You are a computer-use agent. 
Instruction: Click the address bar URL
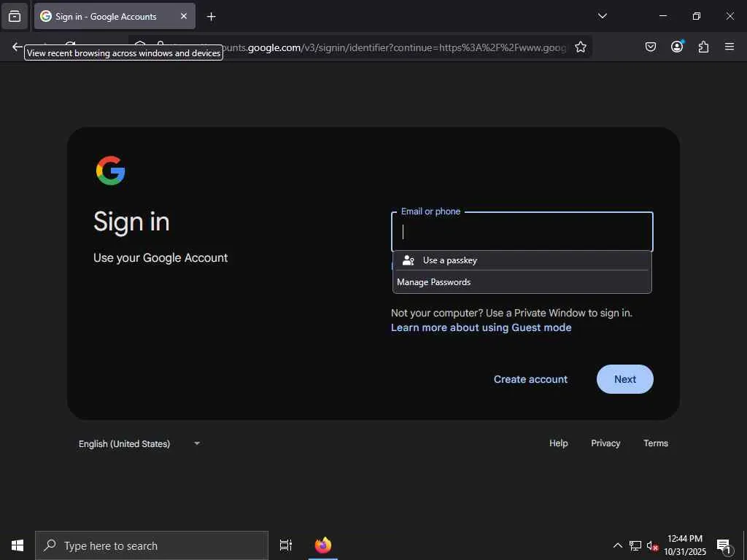tap(395, 47)
